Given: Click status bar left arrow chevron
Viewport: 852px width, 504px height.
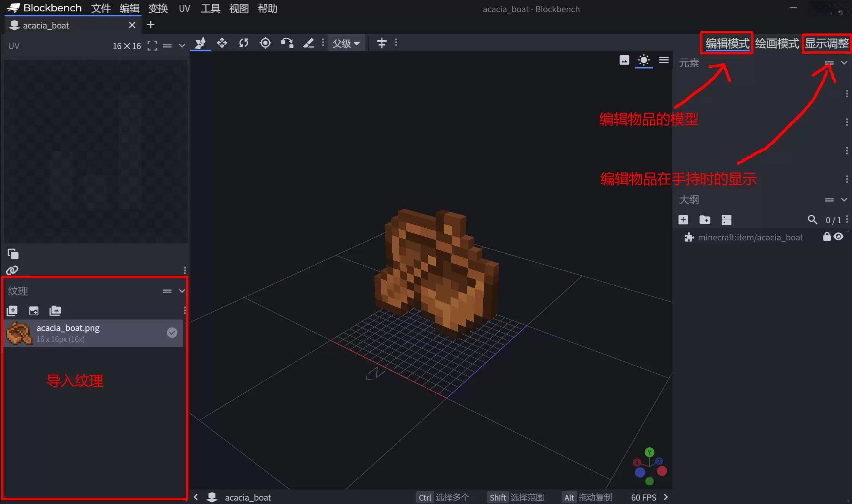Looking at the screenshot, I should [x=196, y=497].
